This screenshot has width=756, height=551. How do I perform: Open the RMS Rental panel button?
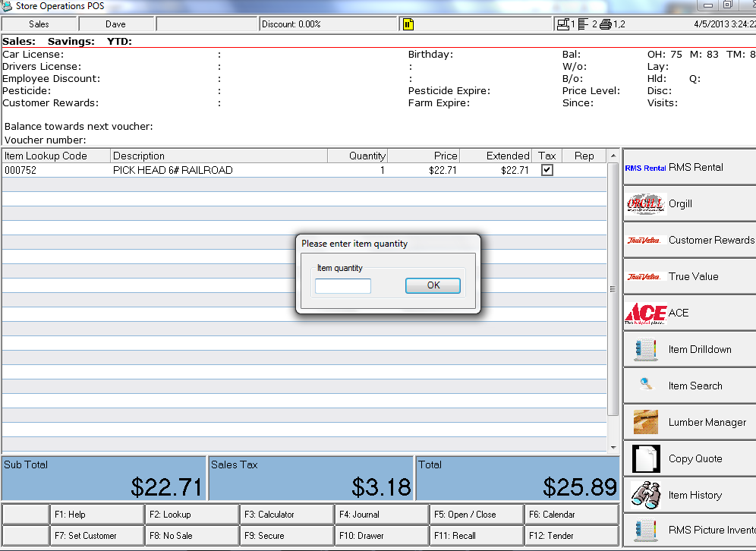click(688, 168)
